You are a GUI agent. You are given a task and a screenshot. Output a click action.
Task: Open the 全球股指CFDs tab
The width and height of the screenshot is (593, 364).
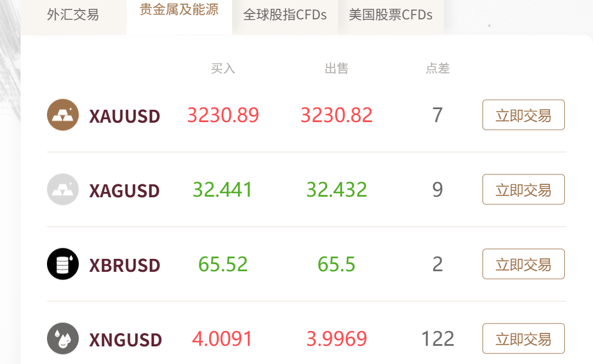[x=285, y=15]
